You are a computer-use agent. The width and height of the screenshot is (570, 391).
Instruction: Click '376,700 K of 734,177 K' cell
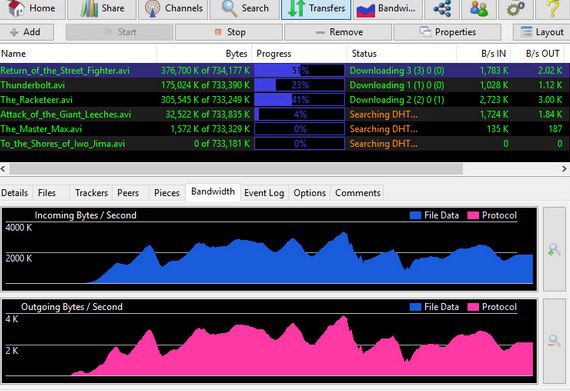[x=205, y=70]
